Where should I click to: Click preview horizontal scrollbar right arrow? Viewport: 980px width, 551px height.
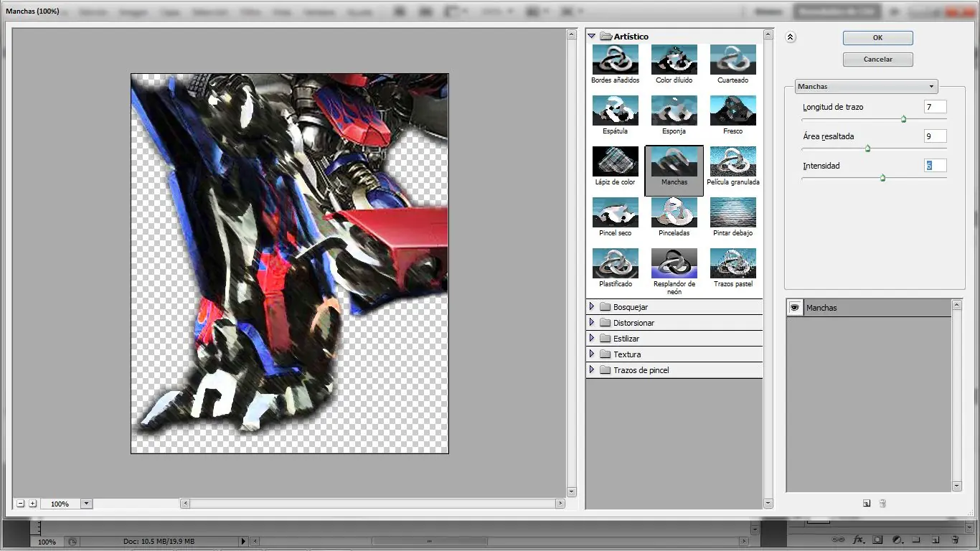[560, 504]
